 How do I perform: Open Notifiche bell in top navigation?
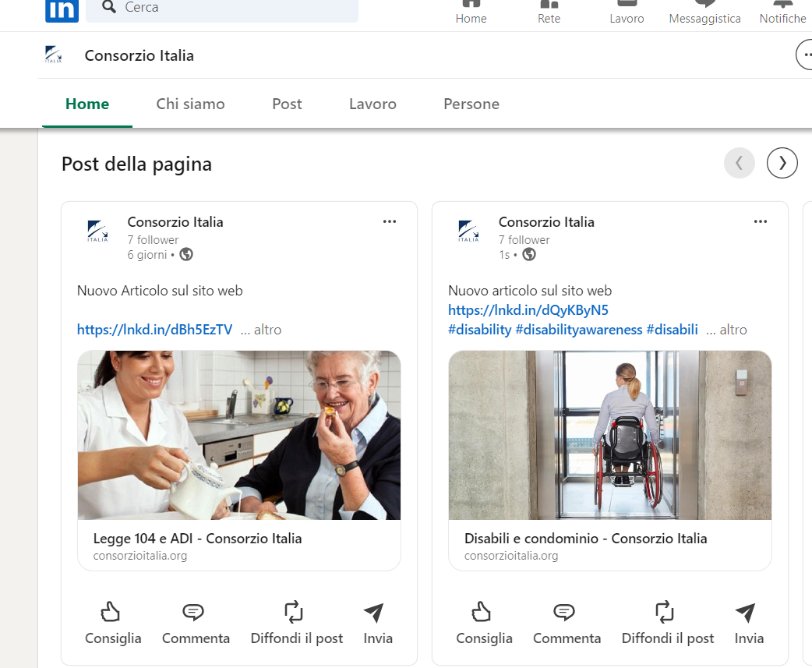[782, 11]
